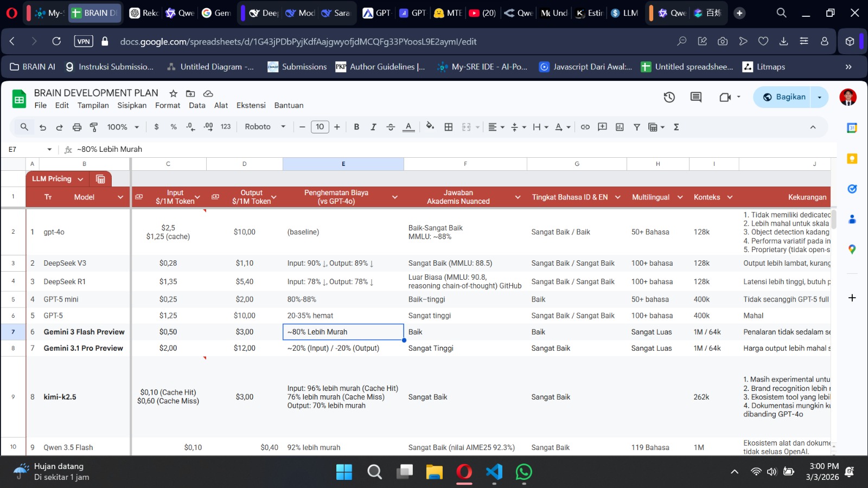Click the font size field
Screen dimensions: 868x488
pos(320,127)
